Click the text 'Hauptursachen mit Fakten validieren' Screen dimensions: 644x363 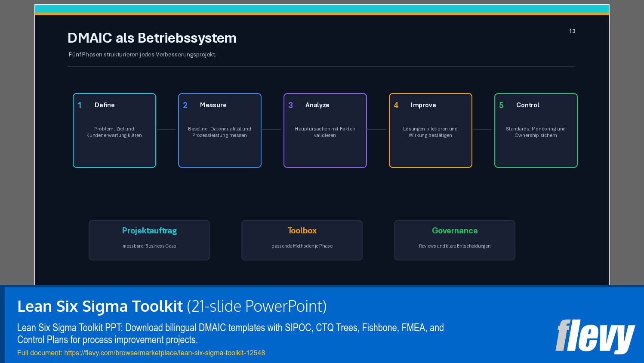(325, 132)
